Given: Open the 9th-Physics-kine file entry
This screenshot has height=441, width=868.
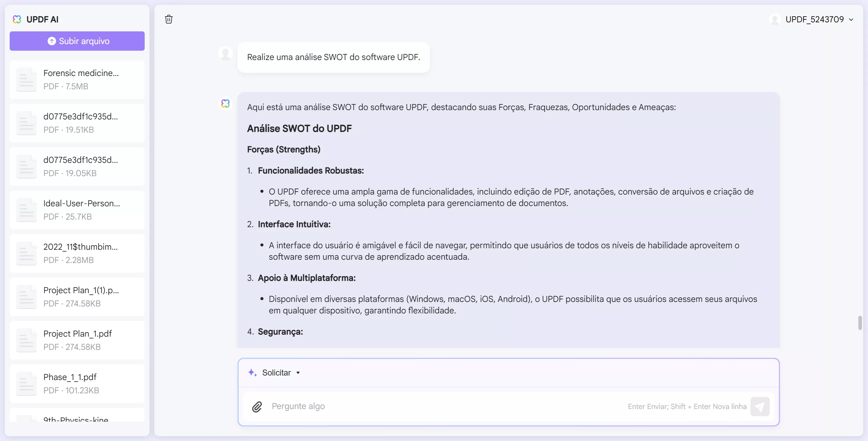Looking at the screenshot, I should point(77,415).
